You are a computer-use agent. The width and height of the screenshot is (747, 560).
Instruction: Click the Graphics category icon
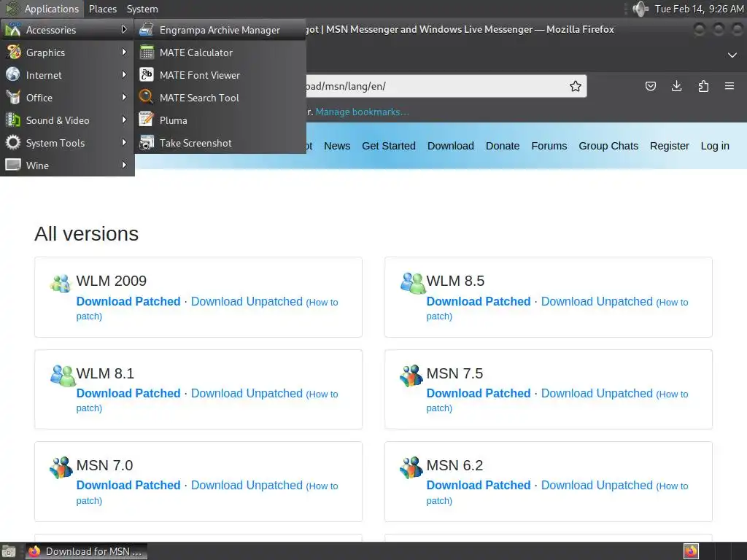click(13, 52)
